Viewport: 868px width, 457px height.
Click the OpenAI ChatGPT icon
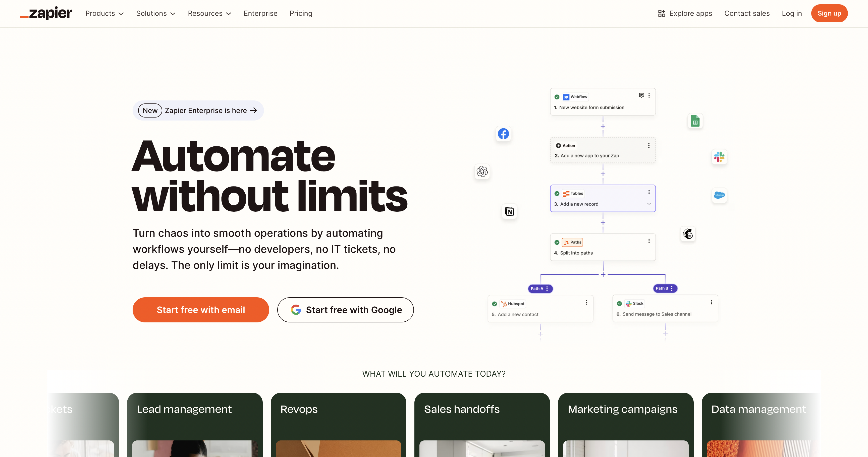[482, 172]
